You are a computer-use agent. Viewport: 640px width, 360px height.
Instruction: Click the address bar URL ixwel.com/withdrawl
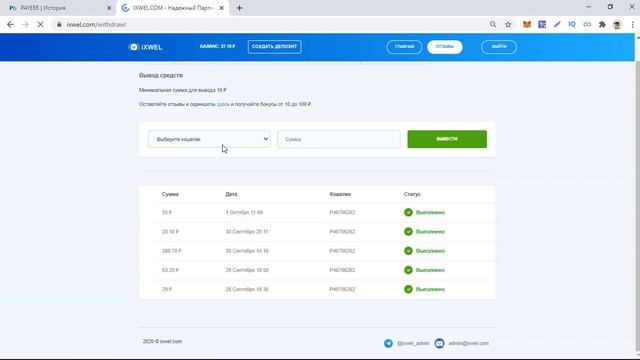pyautogui.click(x=96, y=24)
